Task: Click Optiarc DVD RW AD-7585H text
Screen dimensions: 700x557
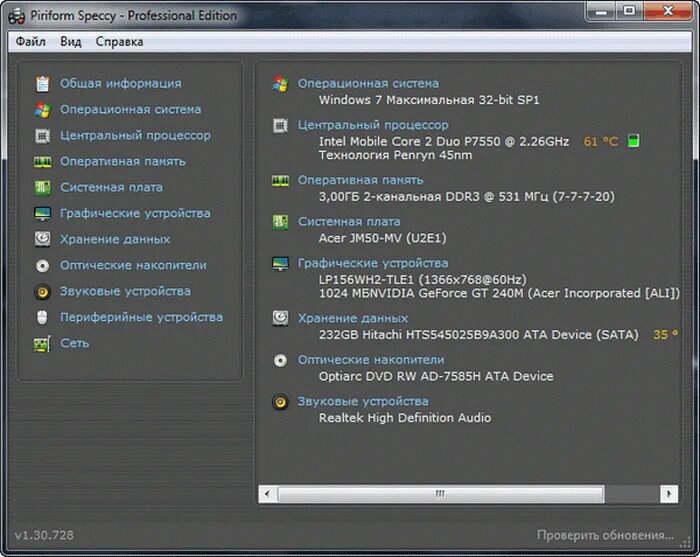Action: [436, 376]
